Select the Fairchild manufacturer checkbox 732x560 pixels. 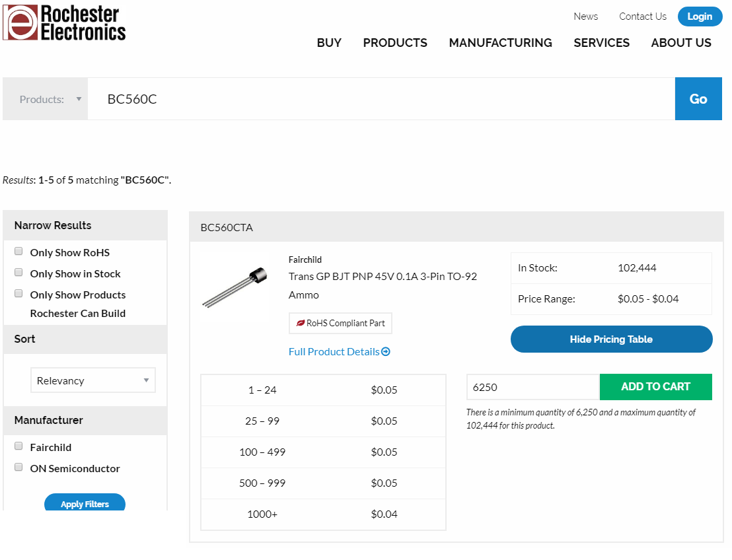tap(18, 446)
